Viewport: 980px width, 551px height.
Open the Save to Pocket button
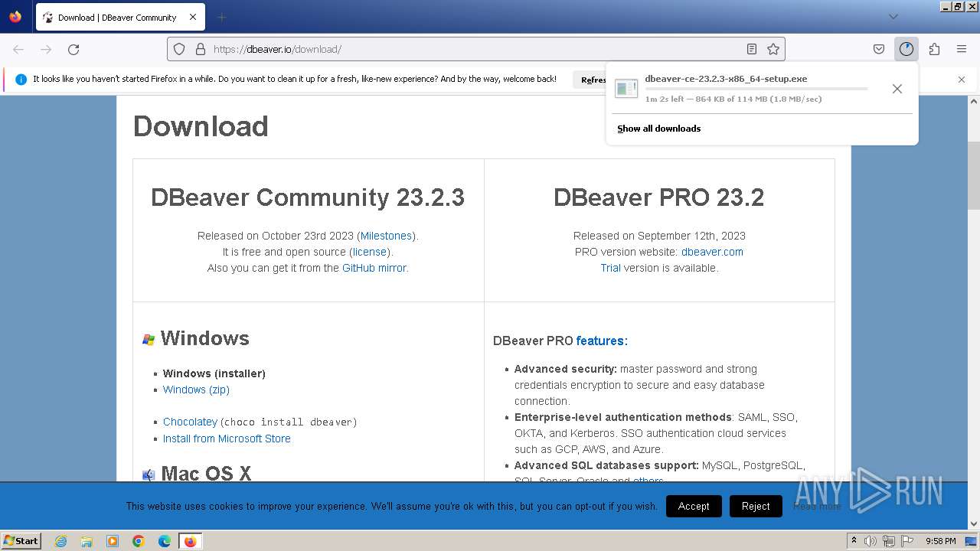click(x=879, y=49)
